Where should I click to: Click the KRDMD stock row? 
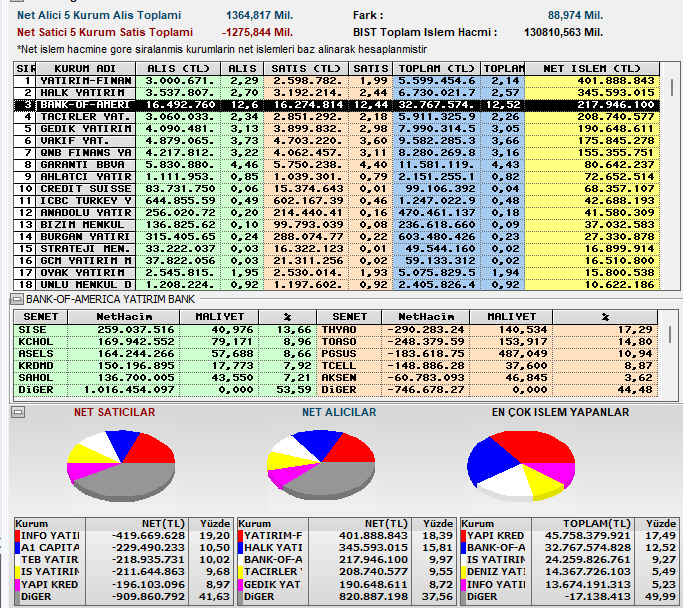[x=165, y=366]
